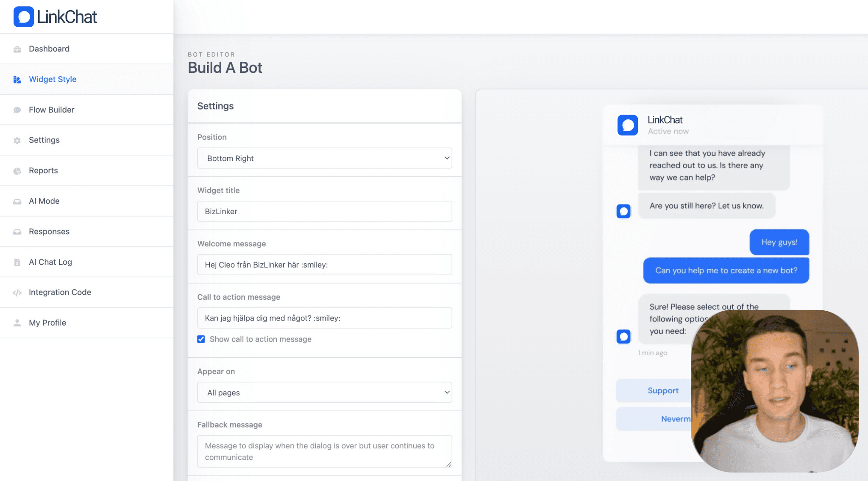Click the Widget Style palette icon

17,80
